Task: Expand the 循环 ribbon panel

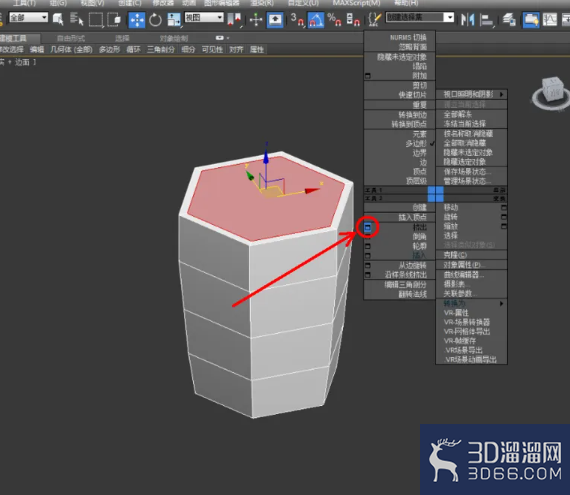Action: coord(133,49)
